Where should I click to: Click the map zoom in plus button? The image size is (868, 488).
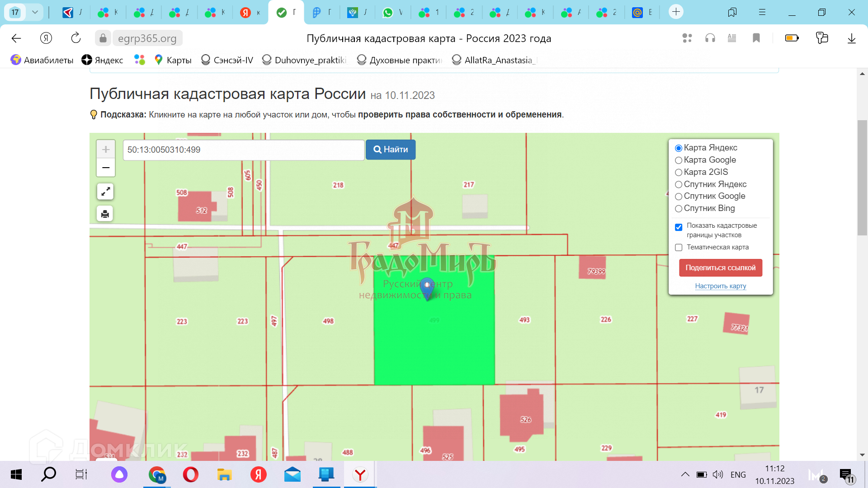[106, 150]
